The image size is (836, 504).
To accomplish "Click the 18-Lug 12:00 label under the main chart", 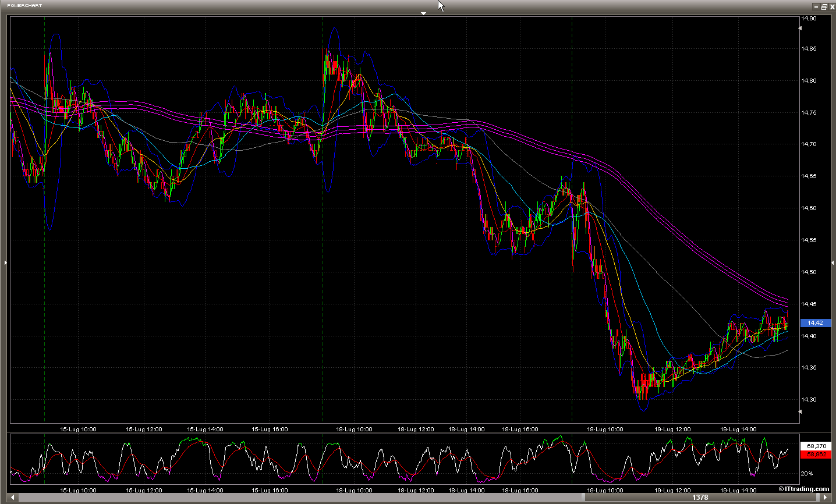I will (x=416, y=430).
